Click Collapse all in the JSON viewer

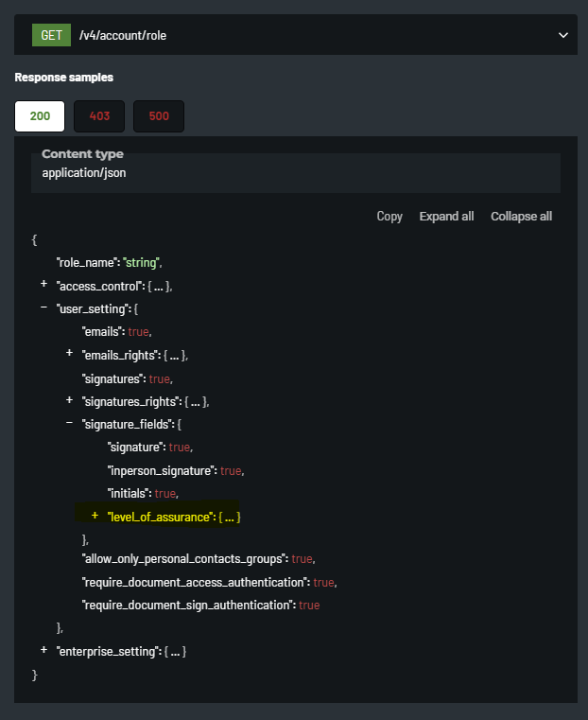click(x=521, y=217)
